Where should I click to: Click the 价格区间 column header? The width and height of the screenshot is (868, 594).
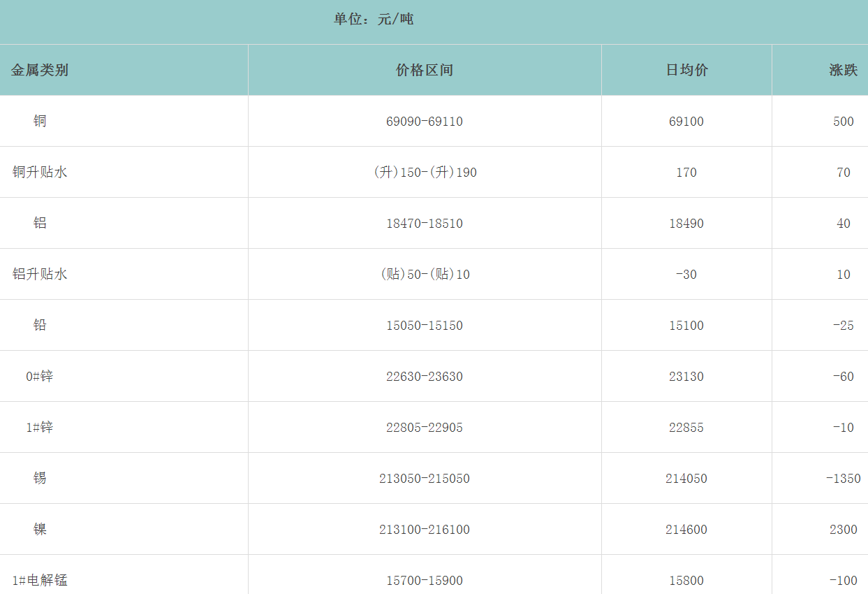(425, 70)
